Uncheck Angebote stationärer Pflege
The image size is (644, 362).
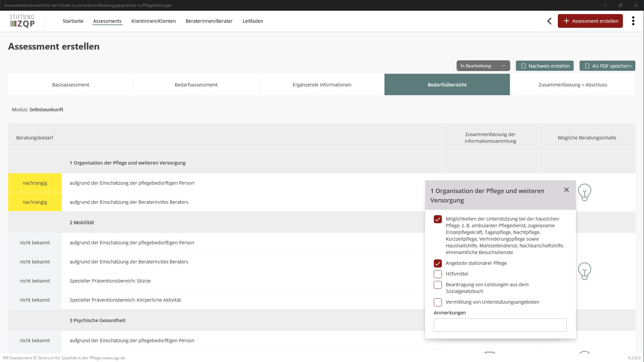coord(437,263)
